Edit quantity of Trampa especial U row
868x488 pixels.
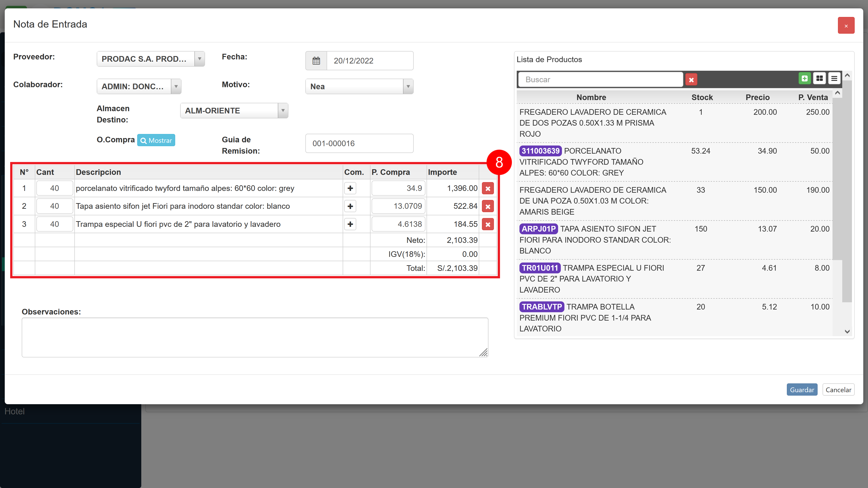pos(54,224)
